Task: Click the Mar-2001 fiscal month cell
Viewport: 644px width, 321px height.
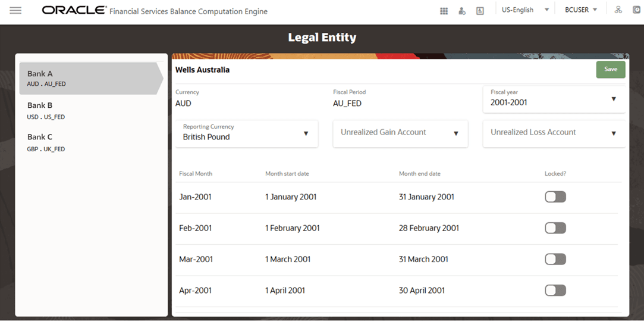Action: pyautogui.click(x=196, y=259)
